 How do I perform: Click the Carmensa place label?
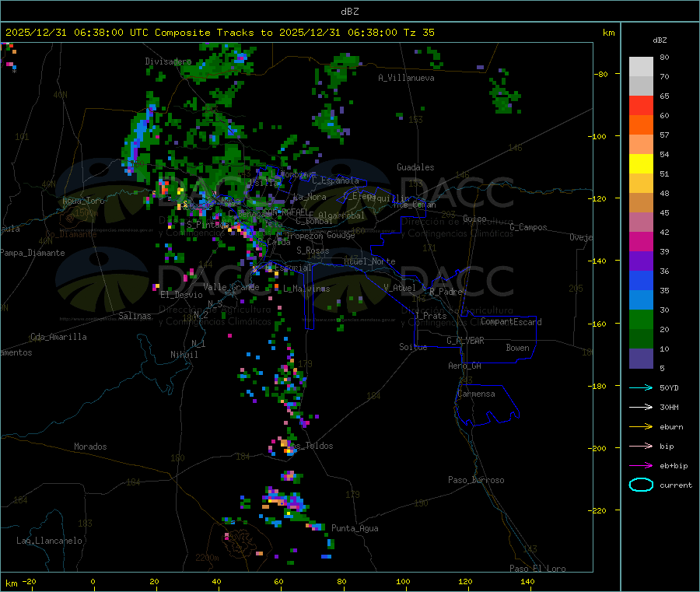(476, 394)
